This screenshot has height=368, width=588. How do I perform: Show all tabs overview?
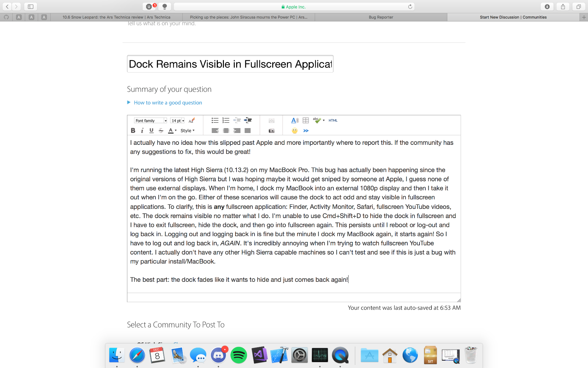pos(578,6)
